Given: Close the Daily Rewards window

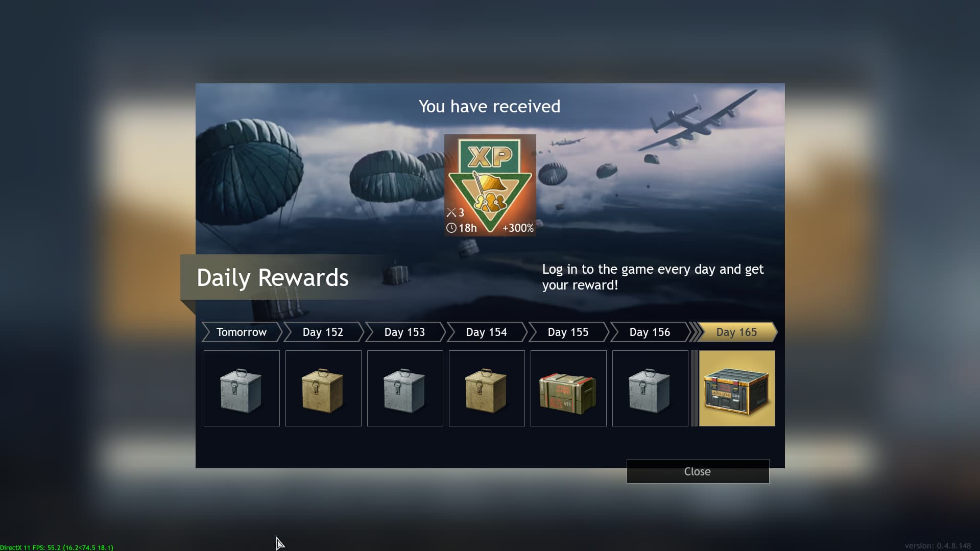Looking at the screenshot, I should [698, 471].
